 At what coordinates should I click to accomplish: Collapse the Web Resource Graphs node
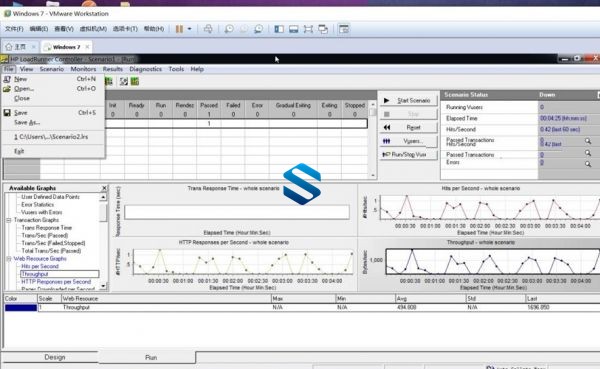pyautogui.click(x=9, y=259)
